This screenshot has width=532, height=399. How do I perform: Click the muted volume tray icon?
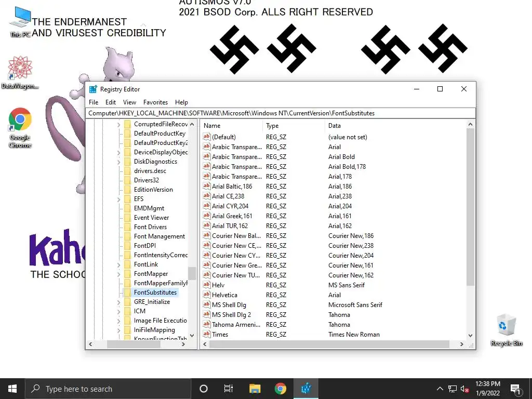tap(464, 389)
